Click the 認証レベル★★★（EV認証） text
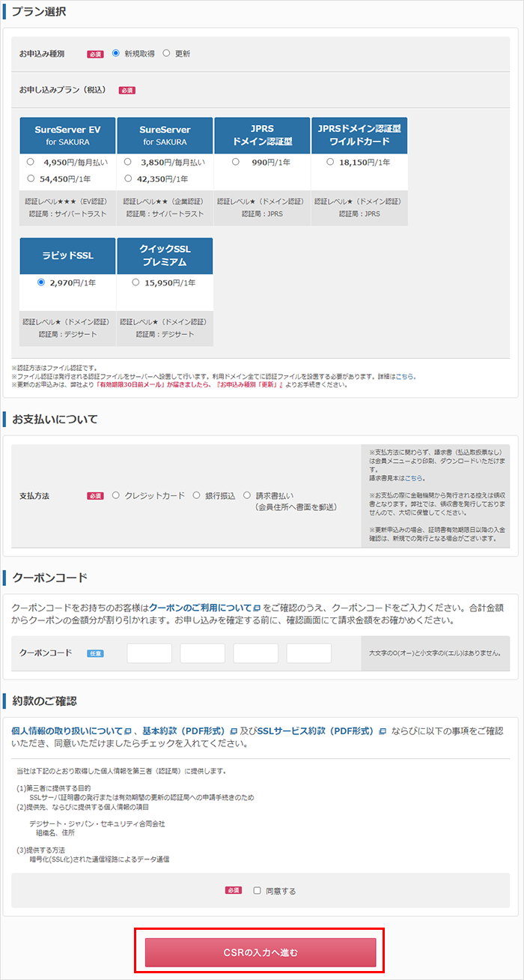 click(x=67, y=202)
